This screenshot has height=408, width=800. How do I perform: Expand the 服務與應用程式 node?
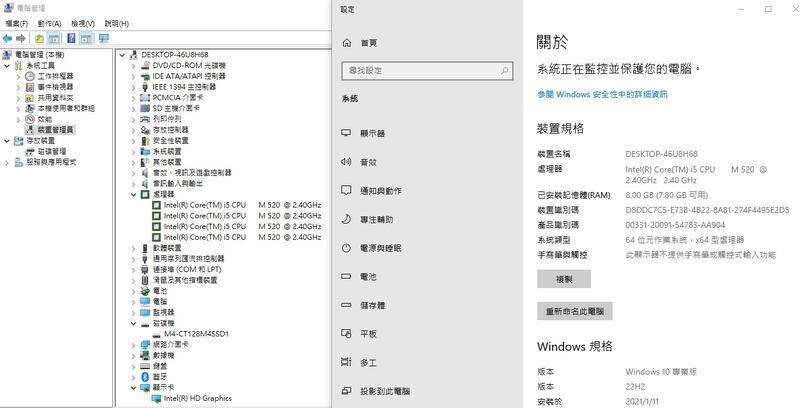[x=7, y=162]
